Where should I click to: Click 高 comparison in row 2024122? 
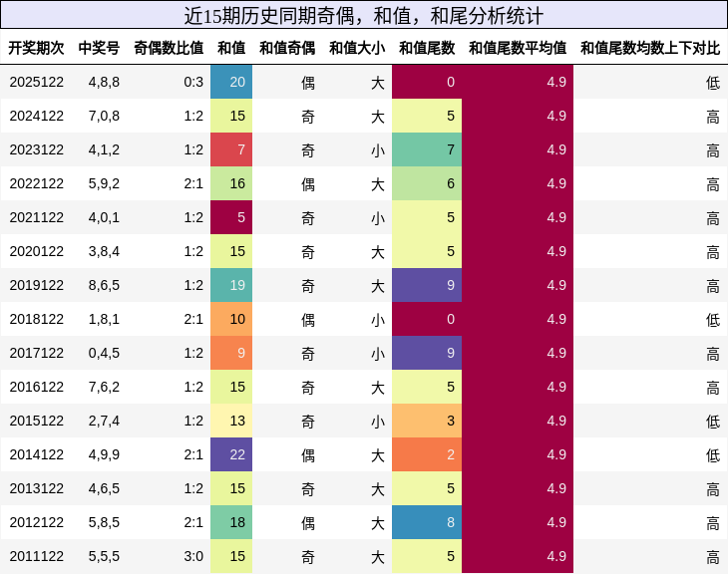713,117
